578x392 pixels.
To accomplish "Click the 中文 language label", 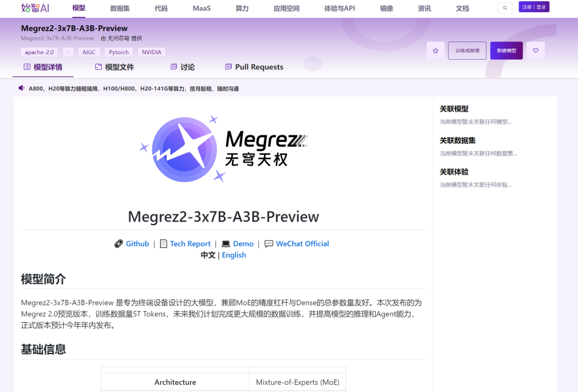I will click(208, 255).
